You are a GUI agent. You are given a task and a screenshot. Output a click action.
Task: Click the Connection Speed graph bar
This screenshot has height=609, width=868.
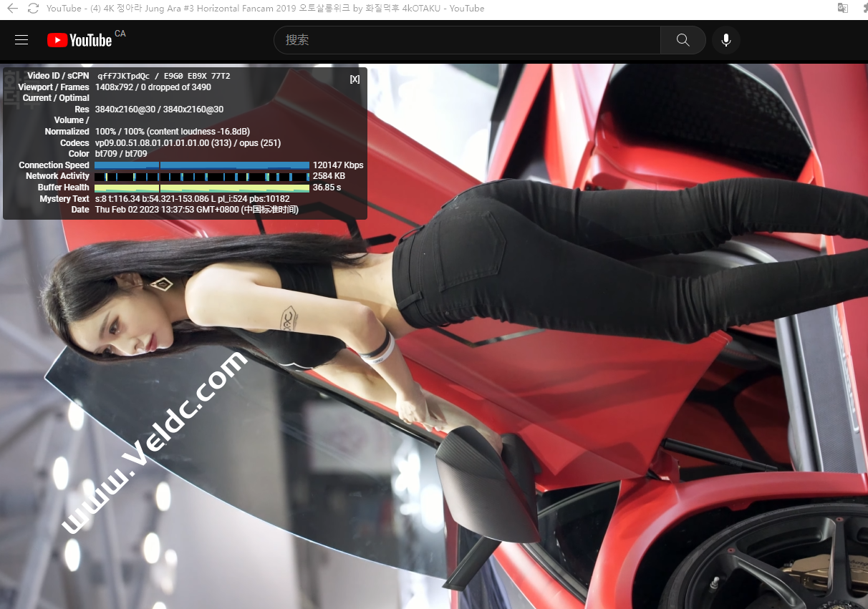click(x=202, y=165)
